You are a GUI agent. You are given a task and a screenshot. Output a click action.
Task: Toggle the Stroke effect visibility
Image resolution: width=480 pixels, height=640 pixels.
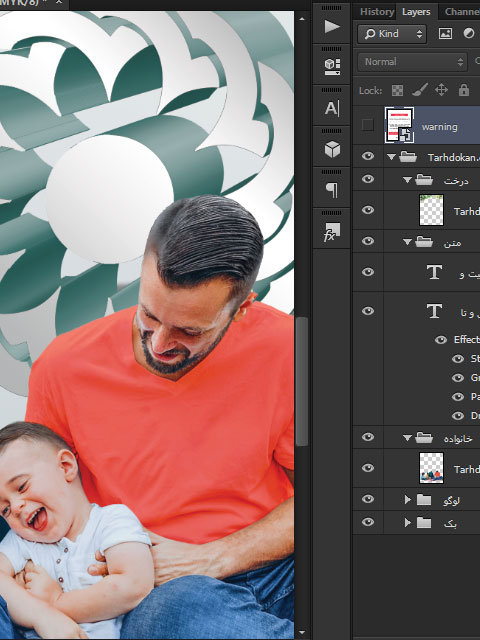point(458,359)
